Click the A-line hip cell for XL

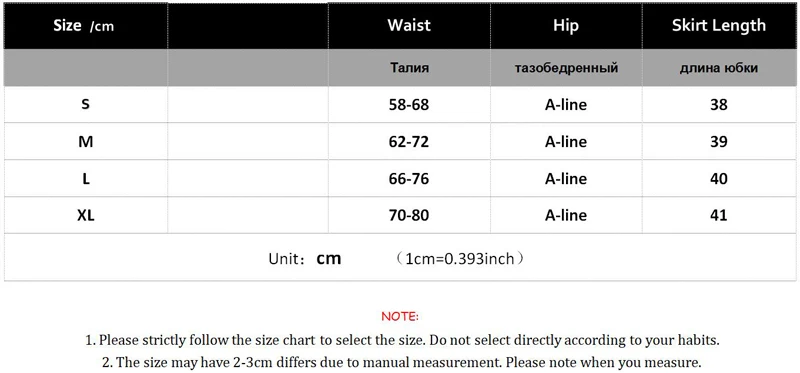coord(566,215)
